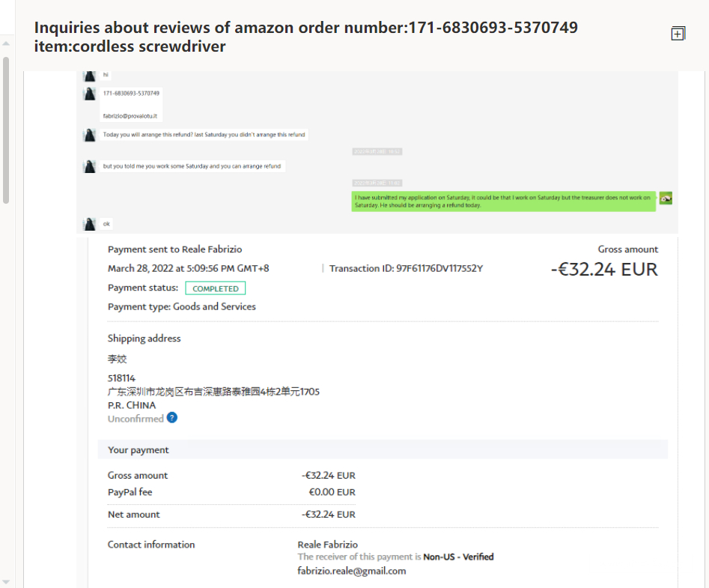Click the 'Gross amount' label at top right
709x588 pixels.
point(628,249)
